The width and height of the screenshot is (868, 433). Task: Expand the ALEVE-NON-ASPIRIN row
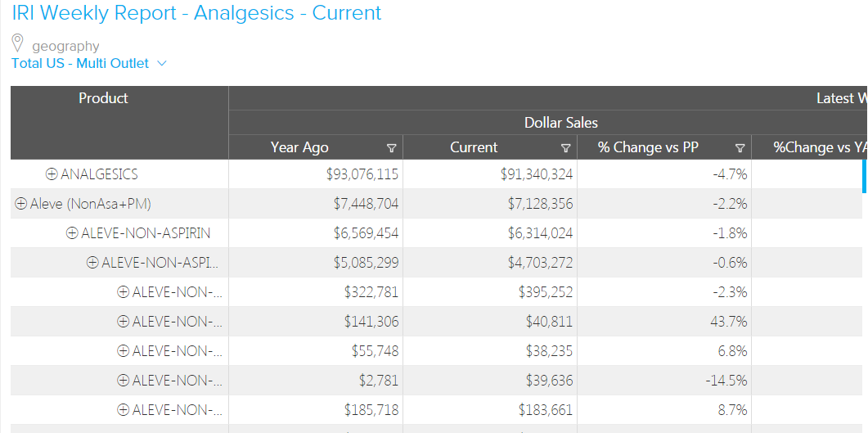coord(72,233)
